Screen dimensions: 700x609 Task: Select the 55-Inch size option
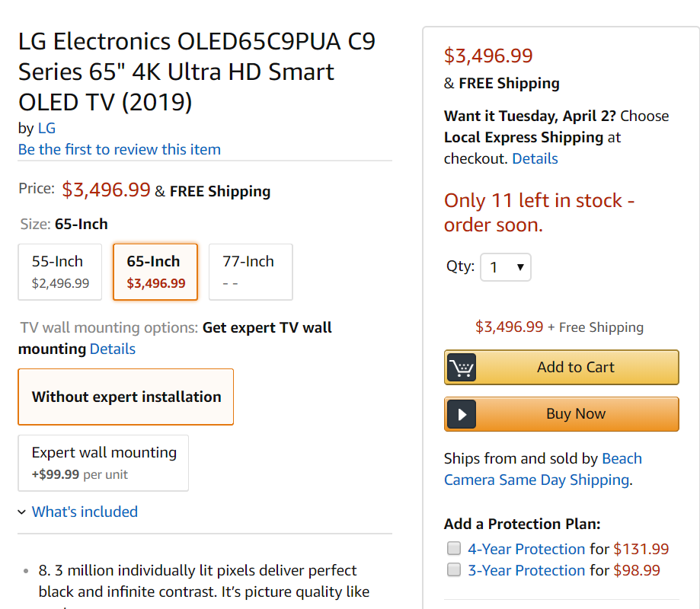click(61, 272)
